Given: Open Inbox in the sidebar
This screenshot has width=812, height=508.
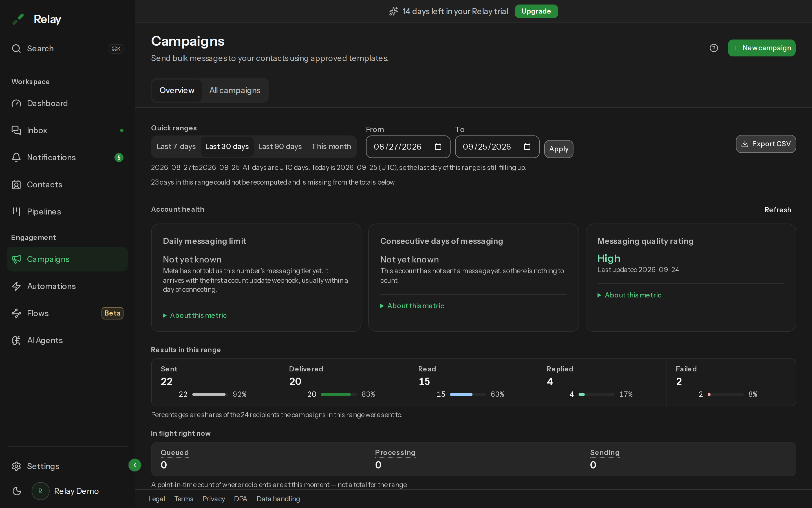Looking at the screenshot, I should 67,130.
